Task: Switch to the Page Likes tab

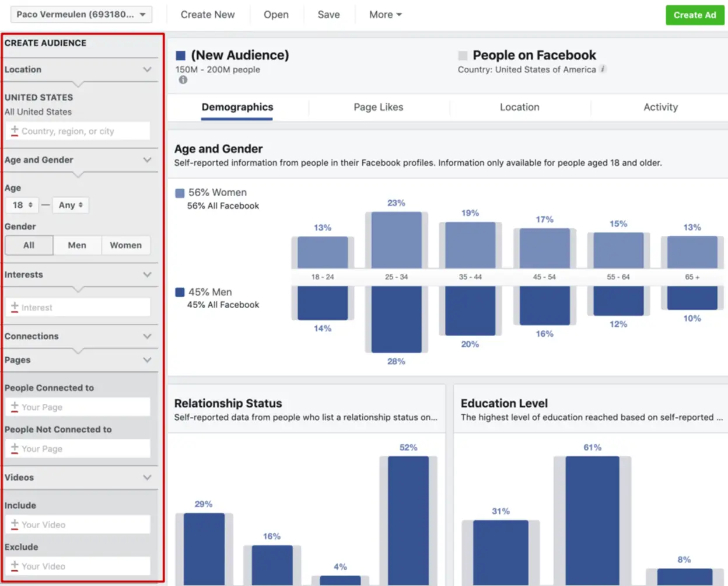Action: pyautogui.click(x=378, y=107)
